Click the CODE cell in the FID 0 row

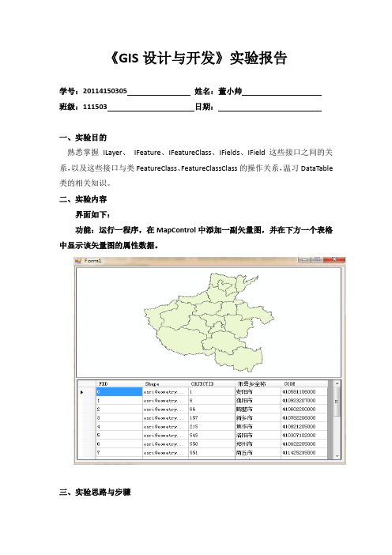pyautogui.click(x=304, y=392)
